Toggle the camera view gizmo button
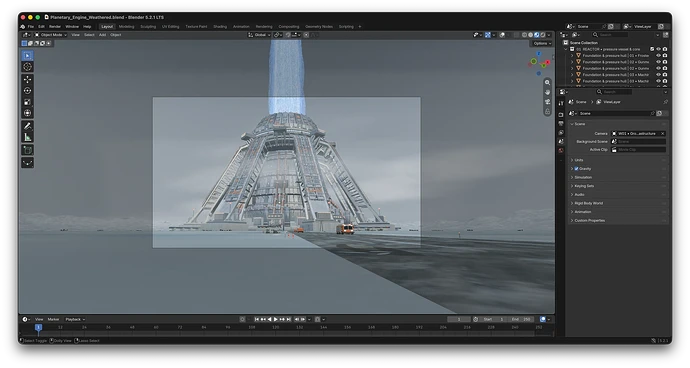690x368 pixels. [x=547, y=102]
